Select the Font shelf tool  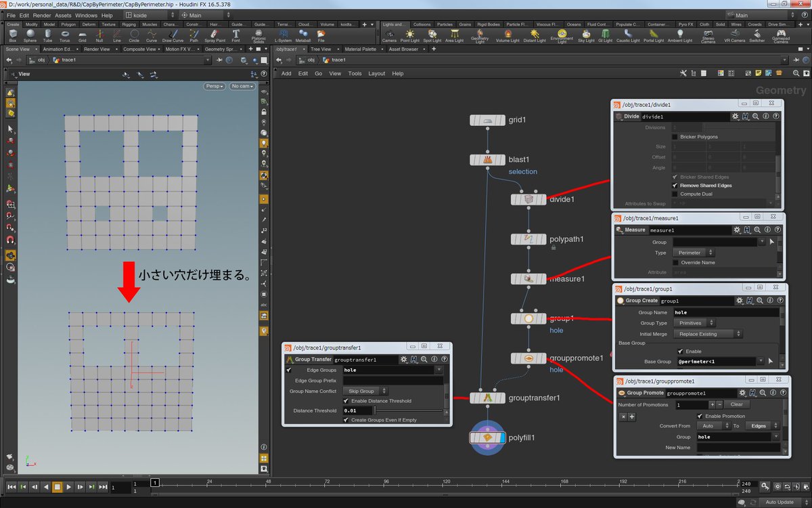236,35
